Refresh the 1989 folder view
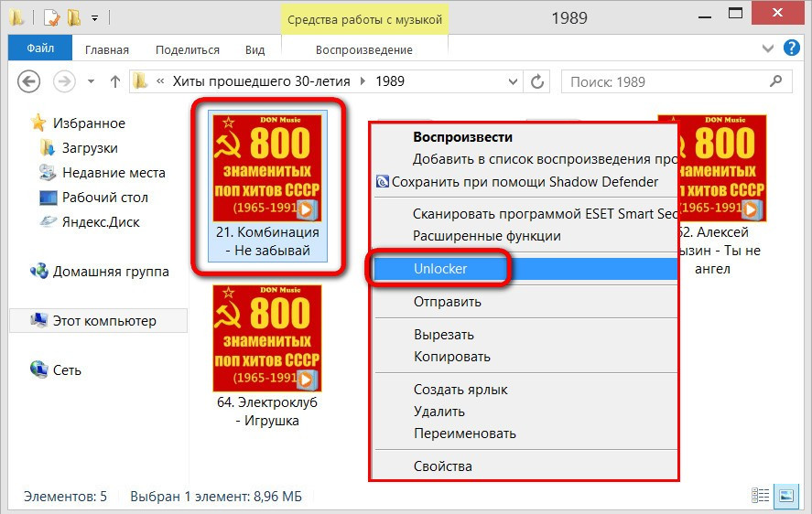Viewport: 812px width, 514px height. (537, 81)
